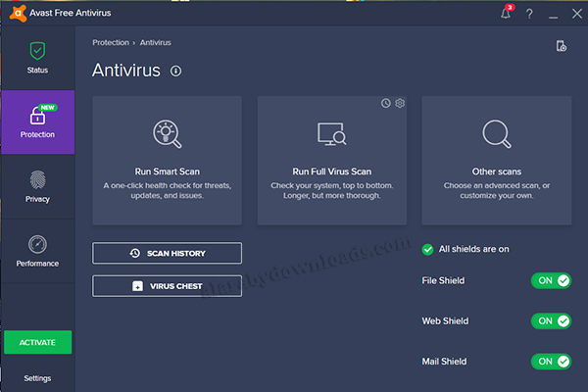Open the quarantine file icon at top right
The width and height of the screenshot is (588, 392).
(x=561, y=46)
